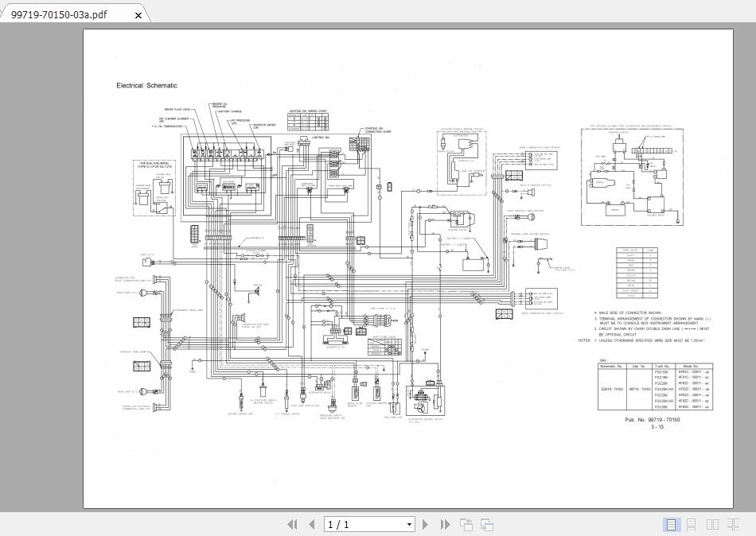The height and width of the screenshot is (536, 756).
Task: Rotate the page counterclockwise
Action: [x=466, y=524]
